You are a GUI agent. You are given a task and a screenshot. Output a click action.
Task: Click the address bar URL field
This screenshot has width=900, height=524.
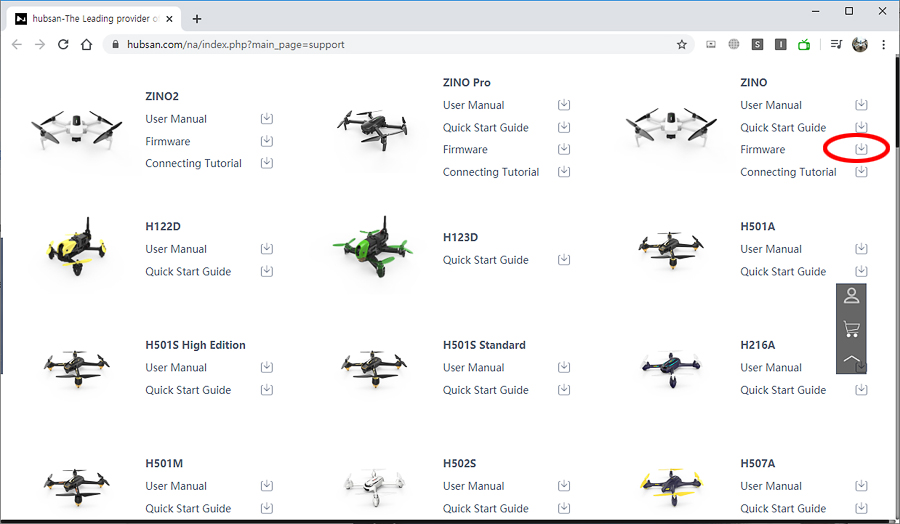pyautogui.click(x=399, y=45)
